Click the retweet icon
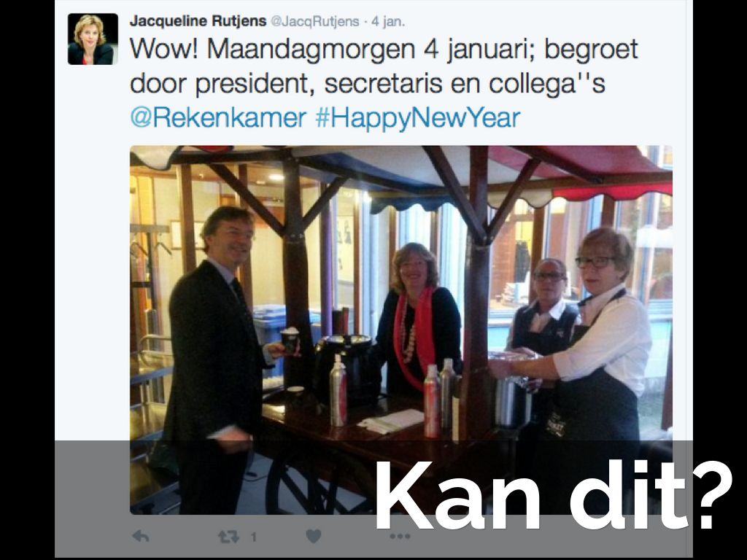The width and height of the screenshot is (747, 560). (228, 537)
